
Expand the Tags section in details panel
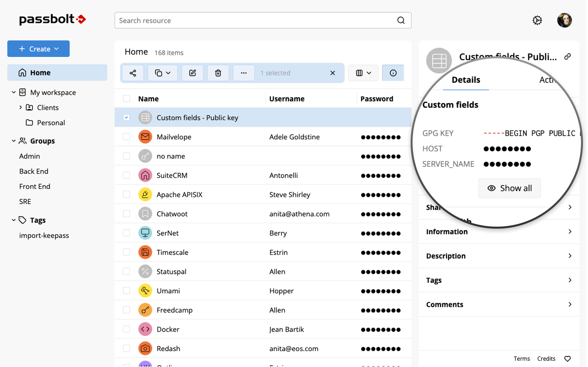(x=499, y=280)
